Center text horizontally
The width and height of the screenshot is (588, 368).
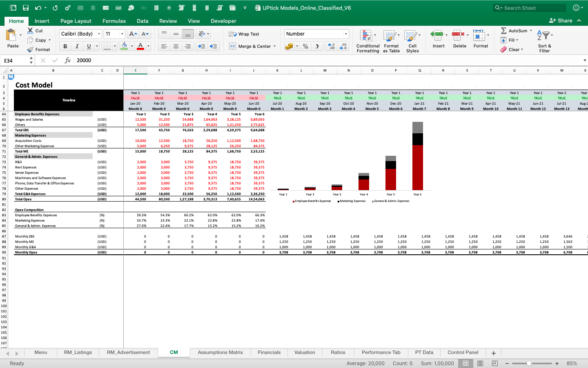(176, 46)
